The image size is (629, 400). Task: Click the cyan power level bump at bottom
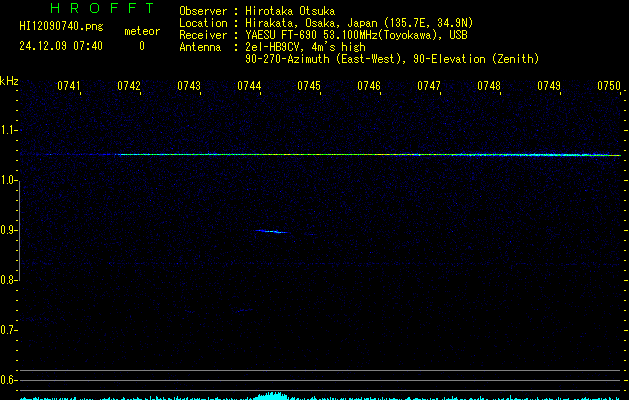[271, 396]
